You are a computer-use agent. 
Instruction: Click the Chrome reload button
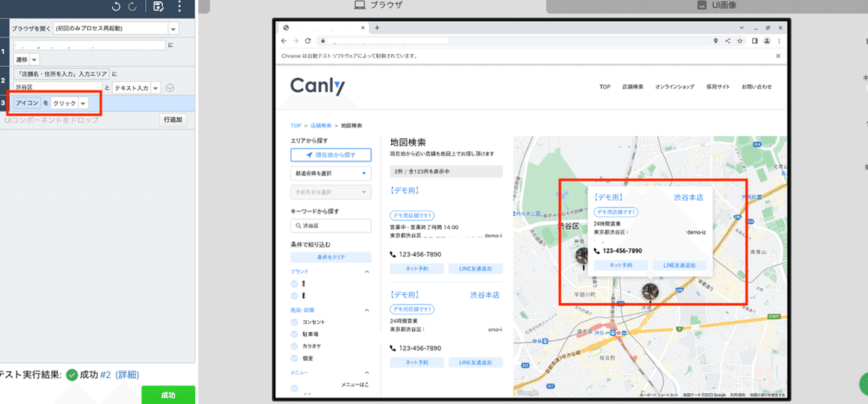click(x=307, y=41)
